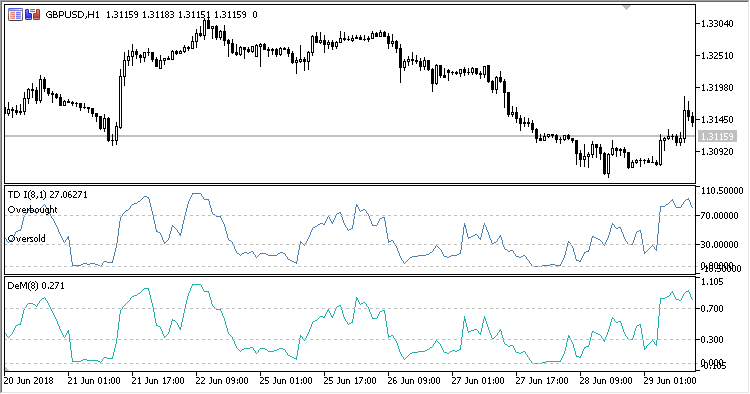
Task: Click the 26 Jun 09:00 time label
Action: (x=414, y=381)
